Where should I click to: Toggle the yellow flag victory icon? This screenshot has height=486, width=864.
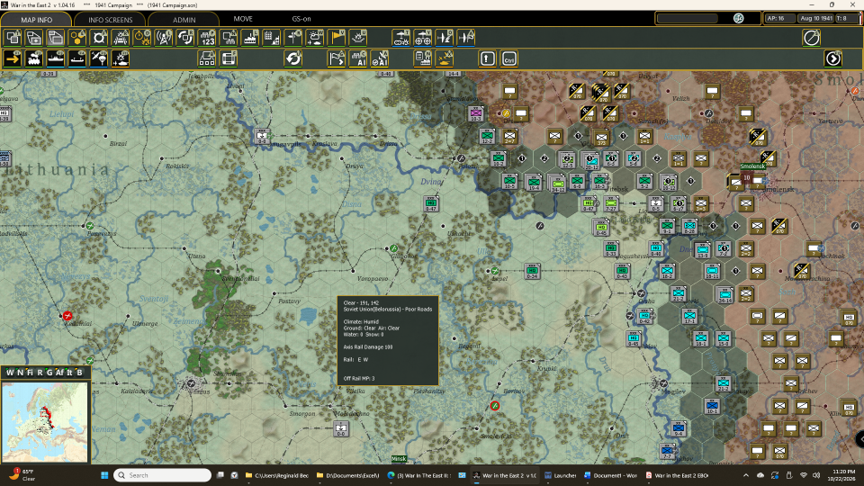pyautogui.click(x=337, y=38)
